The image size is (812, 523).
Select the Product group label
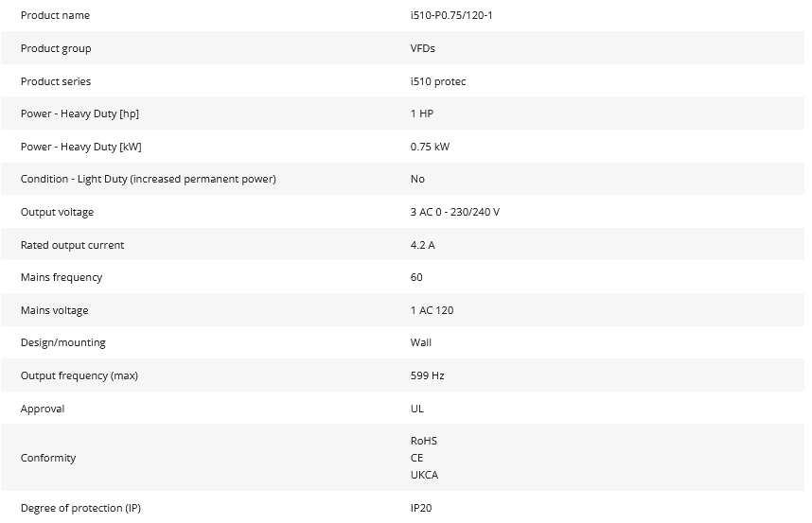click(x=56, y=49)
